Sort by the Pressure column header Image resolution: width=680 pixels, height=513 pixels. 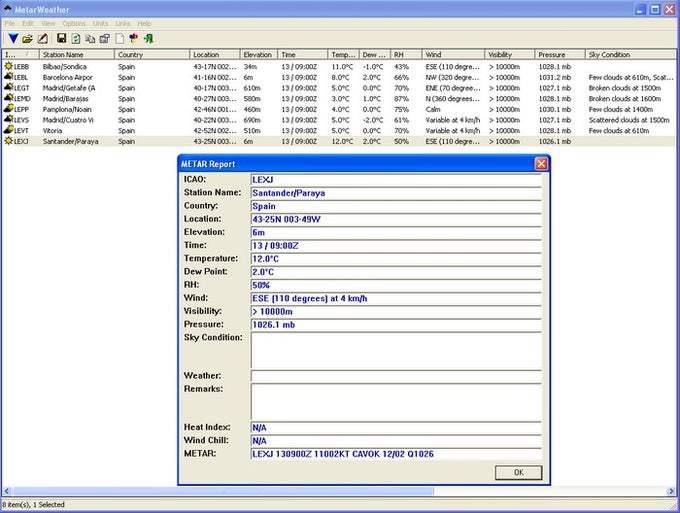pos(560,55)
